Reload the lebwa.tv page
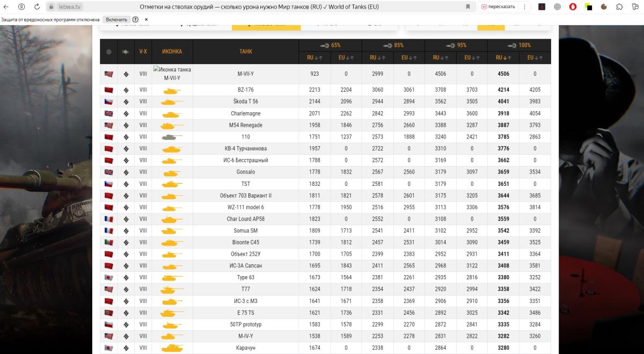This screenshot has height=354, width=644. 36,6
